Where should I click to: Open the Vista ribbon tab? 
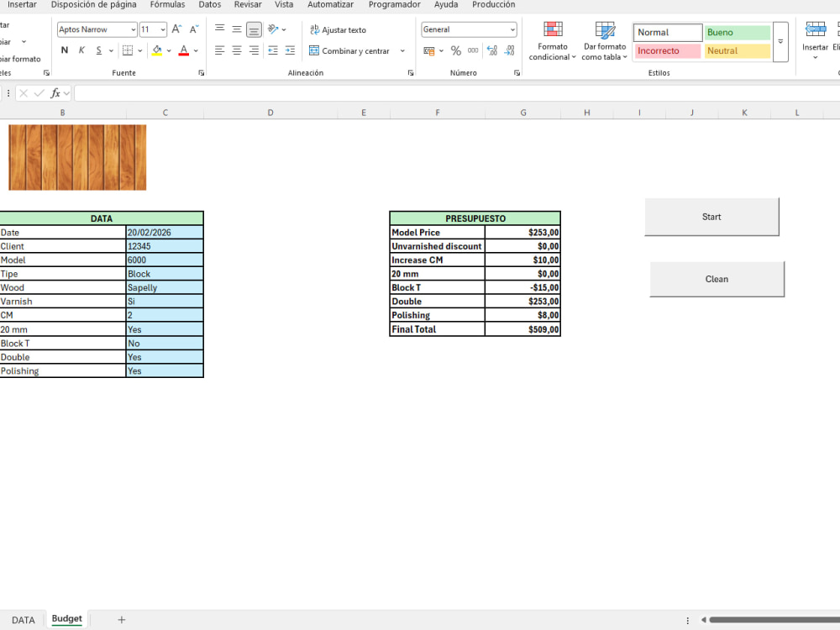[284, 5]
